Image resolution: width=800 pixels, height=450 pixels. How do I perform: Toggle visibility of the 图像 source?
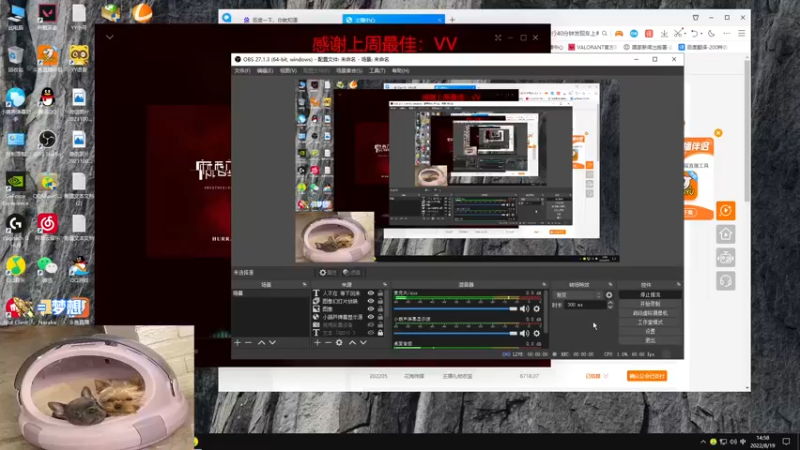[x=371, y=309]
